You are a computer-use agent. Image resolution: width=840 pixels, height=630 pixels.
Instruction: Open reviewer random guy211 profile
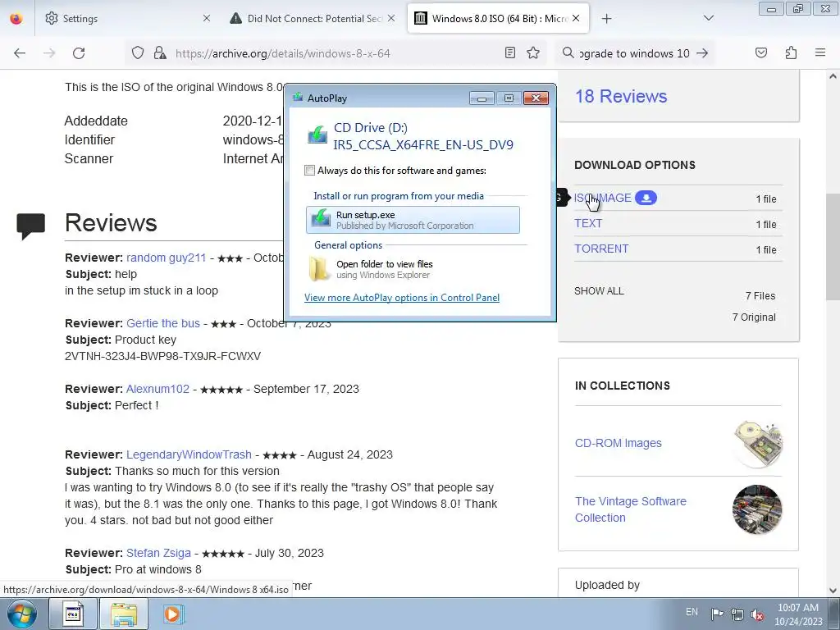click(166, 258)
